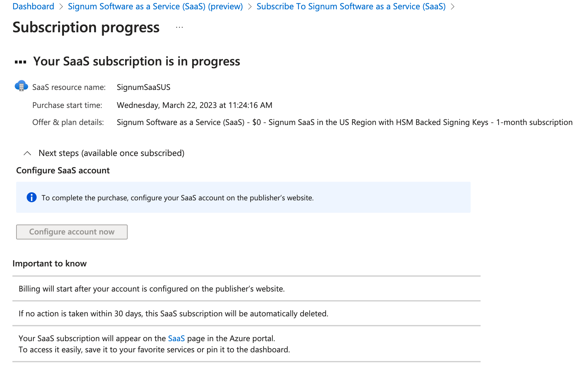
Task: Open the SaaS page link
Action: click(x=176, y=338)
